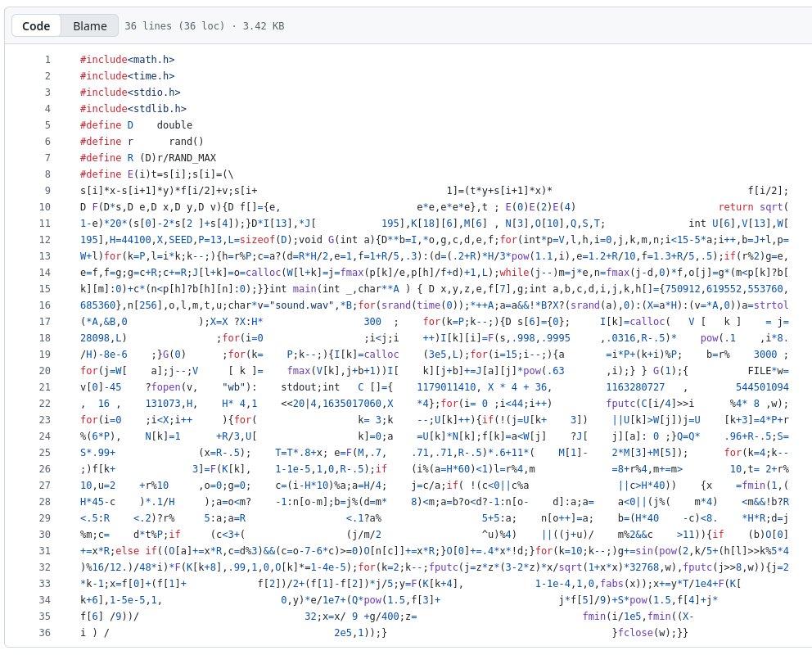Select line number 6
Viewport: 812px width, 655px height.
point(47,142)
